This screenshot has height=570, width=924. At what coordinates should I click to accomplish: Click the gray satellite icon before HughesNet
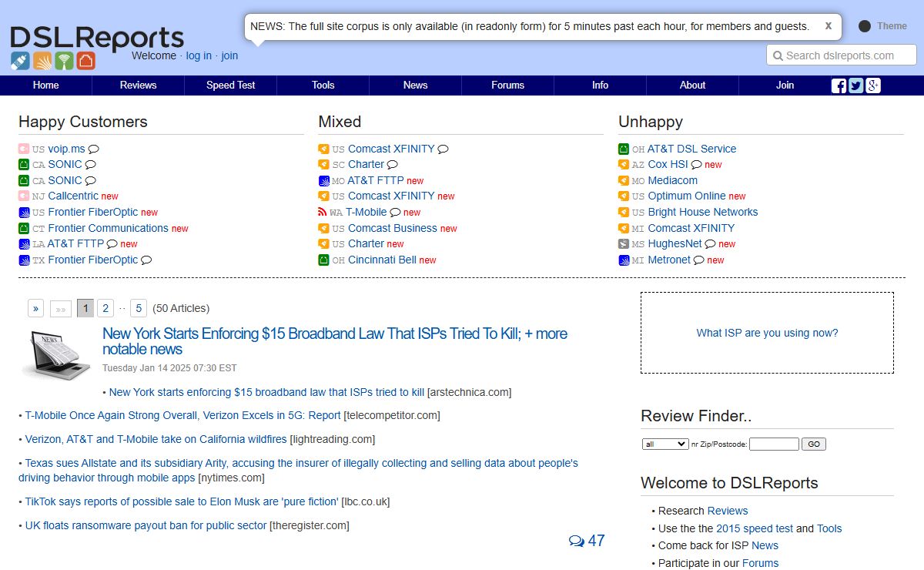pyautogui.click(x=624, y=244)
